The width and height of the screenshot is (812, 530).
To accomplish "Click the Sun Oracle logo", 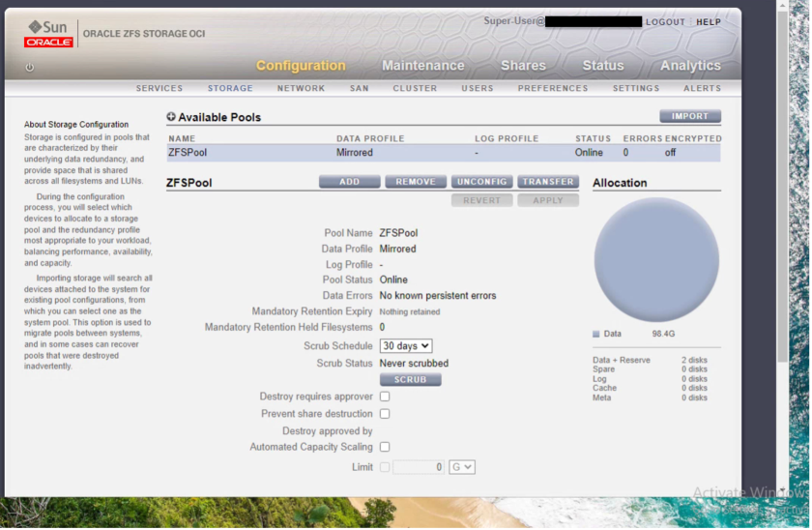I will click(48, 34).
